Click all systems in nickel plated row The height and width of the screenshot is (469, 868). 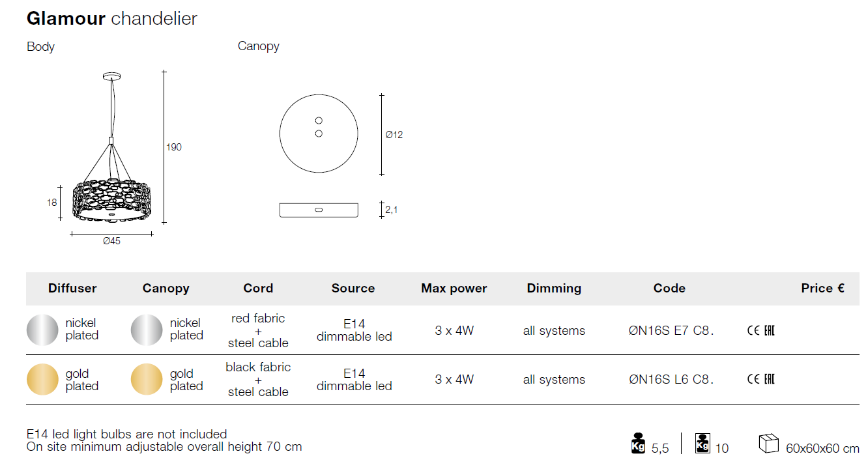point(554,330)
